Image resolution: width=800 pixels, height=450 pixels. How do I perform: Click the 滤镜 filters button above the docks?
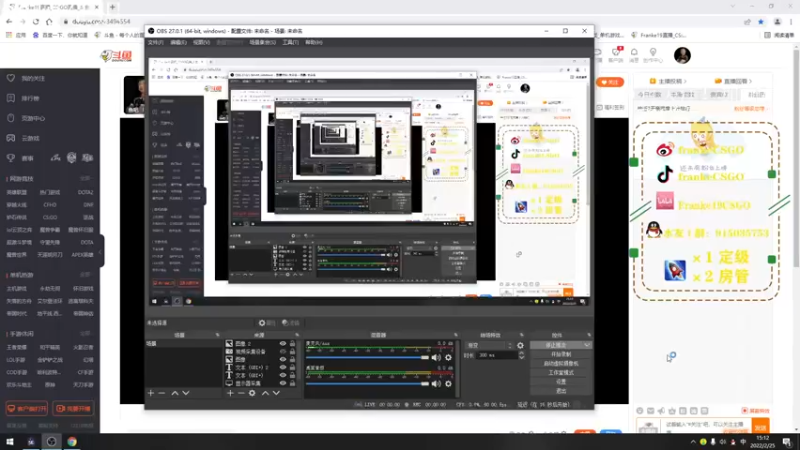click(291, 323)
